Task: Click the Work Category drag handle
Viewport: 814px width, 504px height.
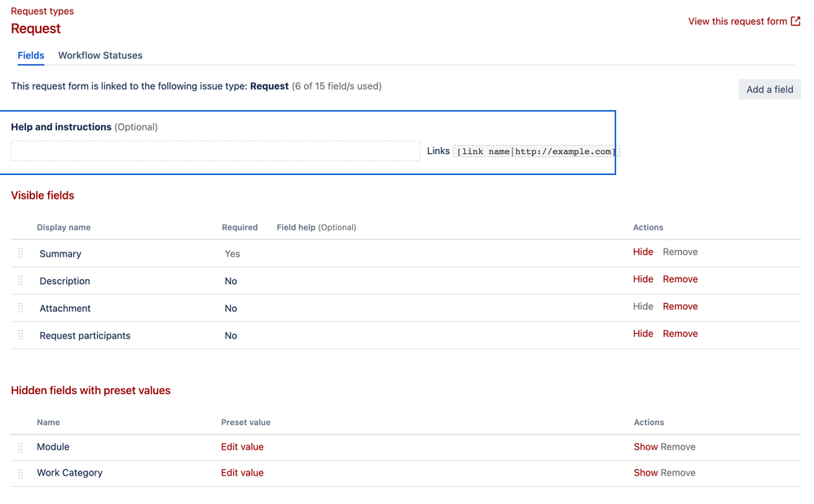Action: point(20,474)
